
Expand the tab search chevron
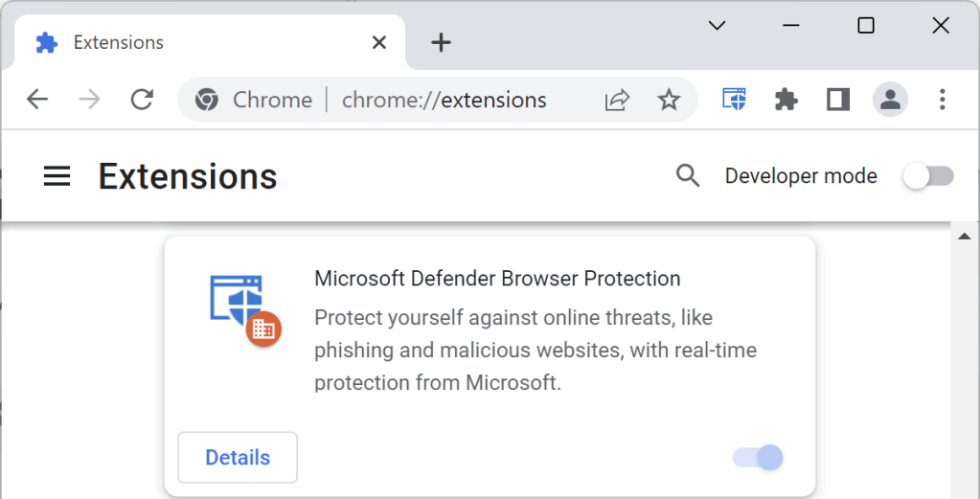click(x=717, y=26)
